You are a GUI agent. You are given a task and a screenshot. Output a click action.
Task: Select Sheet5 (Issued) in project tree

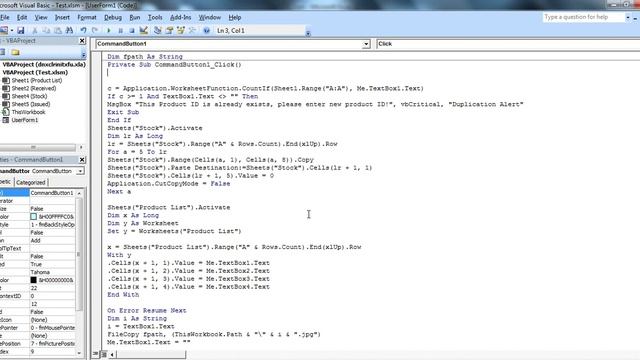[31, 104]
